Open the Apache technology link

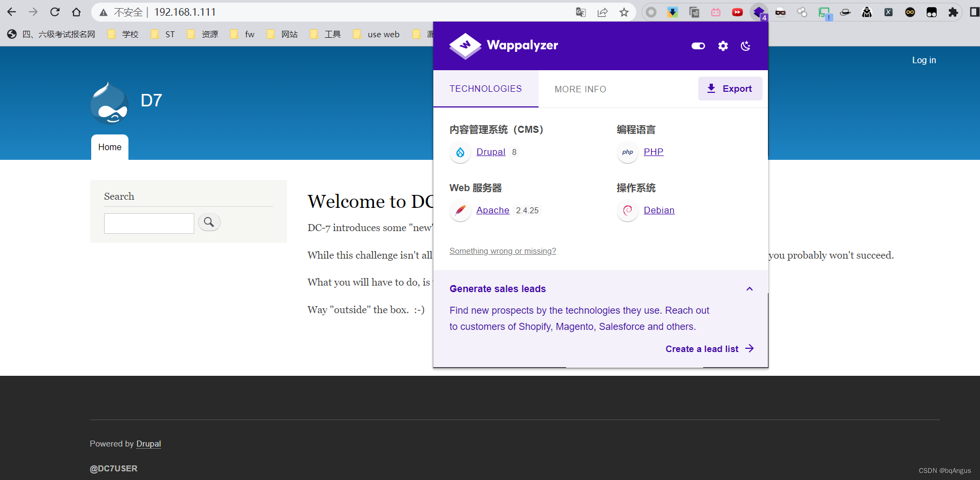[x=493, y=211]
